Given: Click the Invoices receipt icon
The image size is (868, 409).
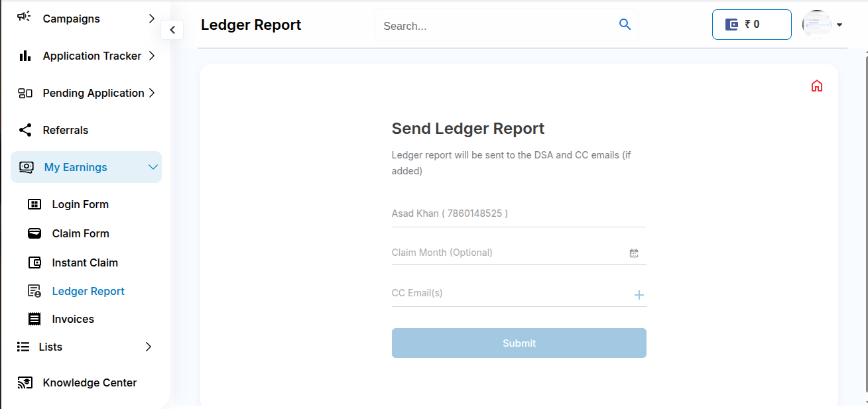Looking at the screenshot, I should coord(34,319).
